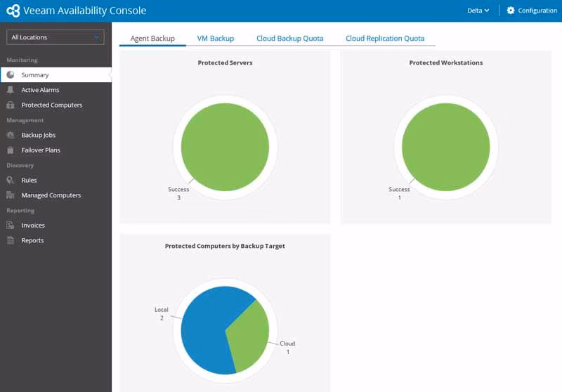Click the Invoices icon in Reporting

pyautogui.click(x=11, y=226)
